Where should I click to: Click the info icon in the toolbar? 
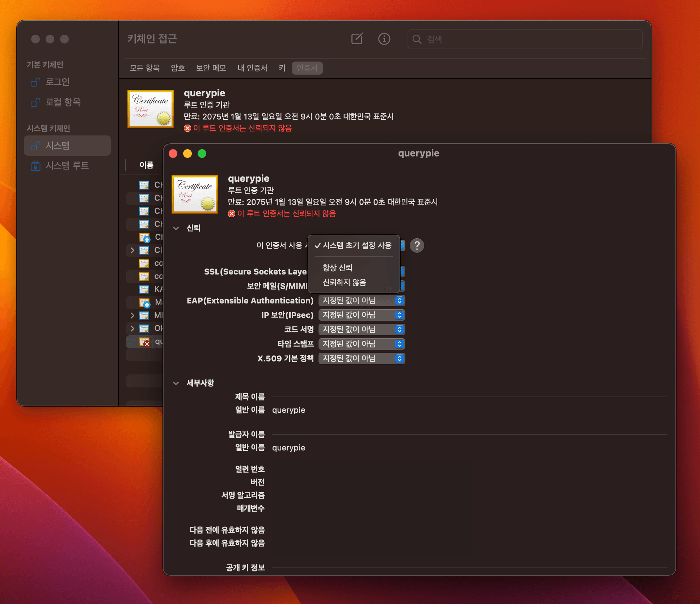coord(384,39)
